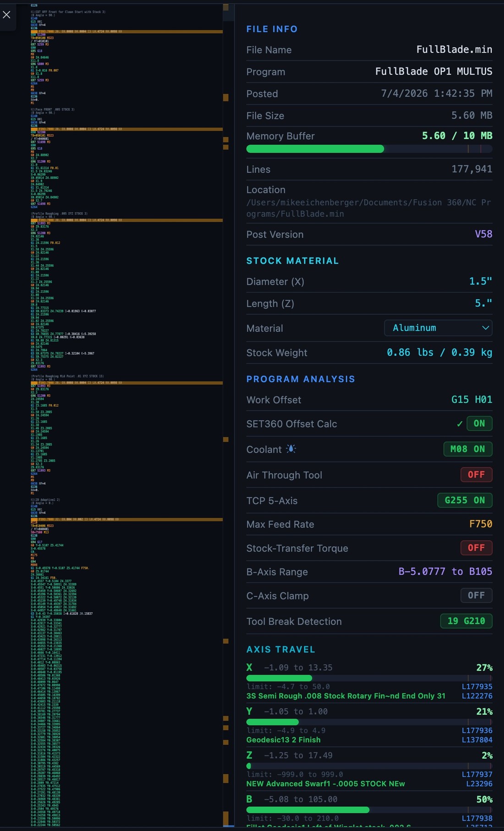Click the Profile Roughing Mid Point comment line
This screenshot has width=504, height=831.
[x=67, y=376]
